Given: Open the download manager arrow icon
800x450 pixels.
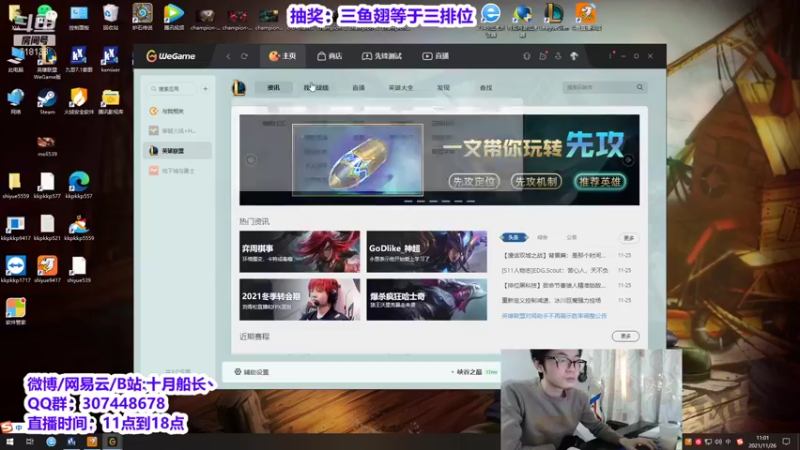Looking at the screenshot, I should click(x=558, y=56).
